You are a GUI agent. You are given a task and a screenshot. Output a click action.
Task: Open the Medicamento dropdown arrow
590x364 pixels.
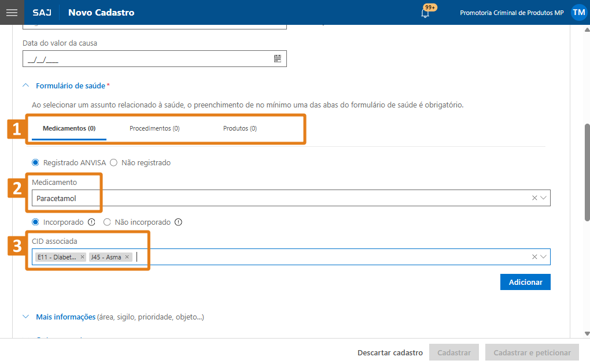point(543,198)
